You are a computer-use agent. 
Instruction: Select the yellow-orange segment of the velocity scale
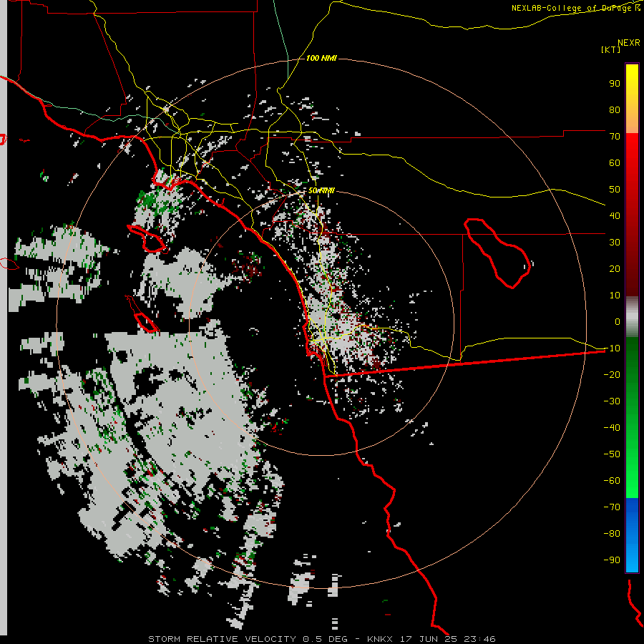632,99
